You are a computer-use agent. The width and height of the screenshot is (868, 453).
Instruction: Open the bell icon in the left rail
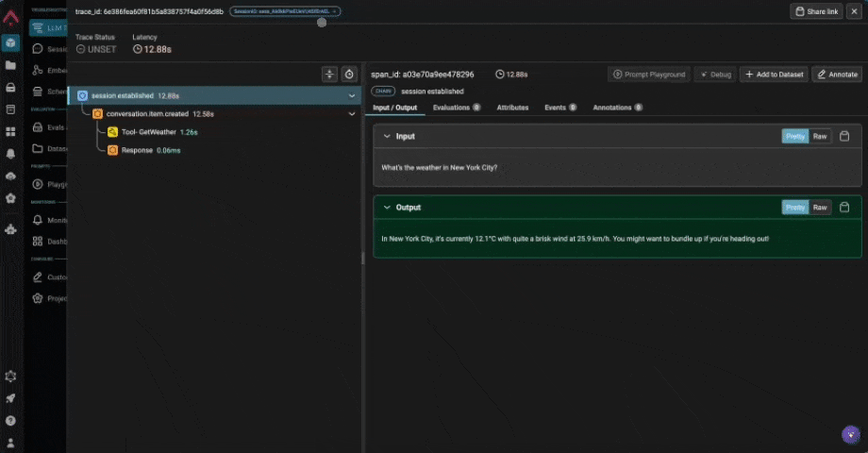tap(10, 154)
